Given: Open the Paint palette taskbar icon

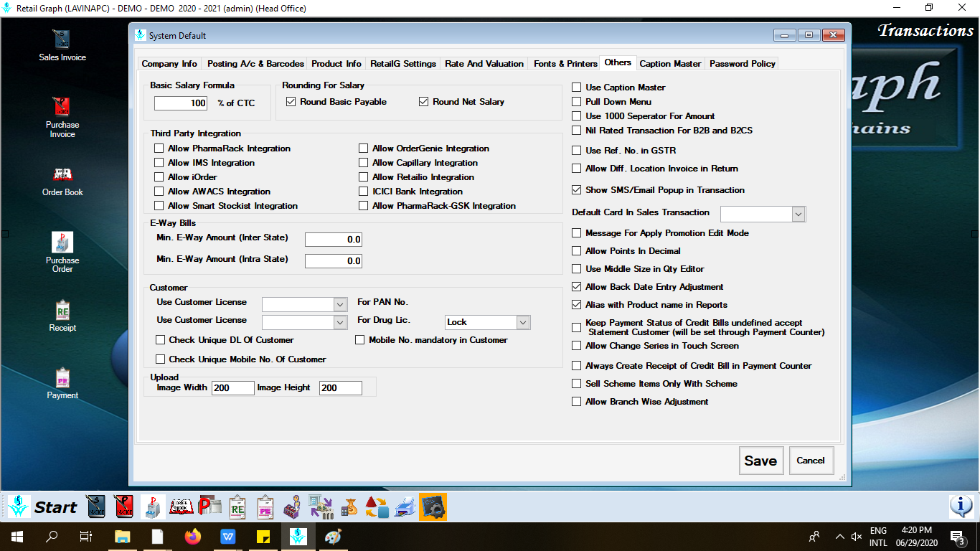Looking at the screenshot, I should 334,536.
